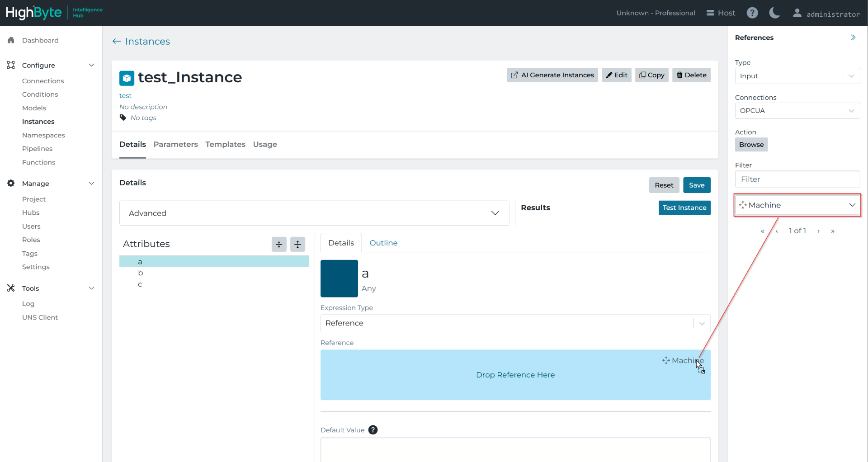This screenshot has width=868, height=462.
Task: Click the AI Generate Instances button
Action: pyautogui.click(x=552, y=75)
